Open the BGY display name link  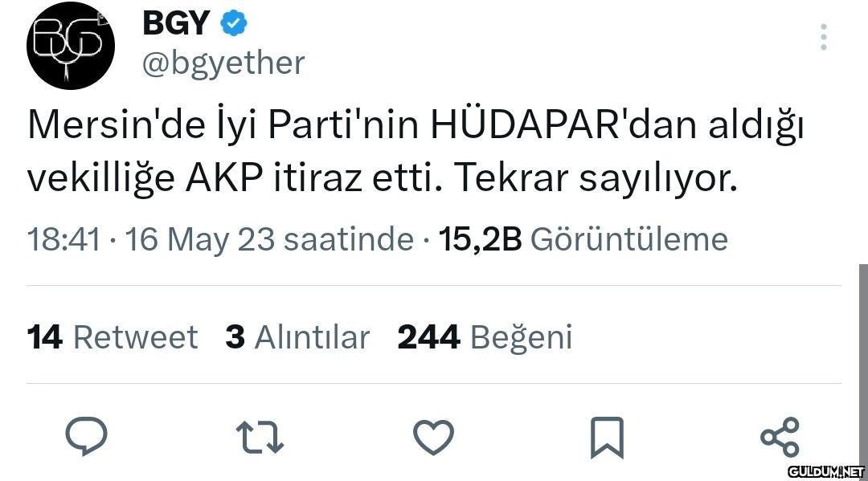pyautogui.click(x=176, y=24)
